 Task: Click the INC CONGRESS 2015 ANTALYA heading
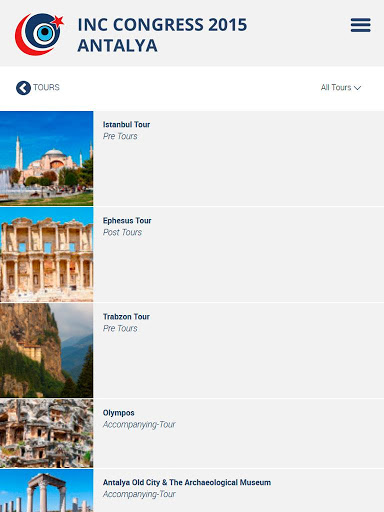162,35
